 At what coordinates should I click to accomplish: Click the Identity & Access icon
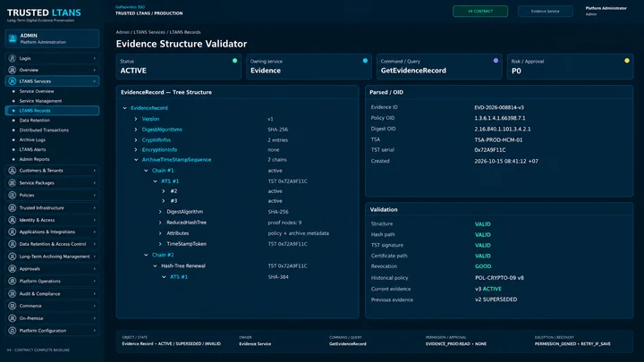tap(13, 220)
